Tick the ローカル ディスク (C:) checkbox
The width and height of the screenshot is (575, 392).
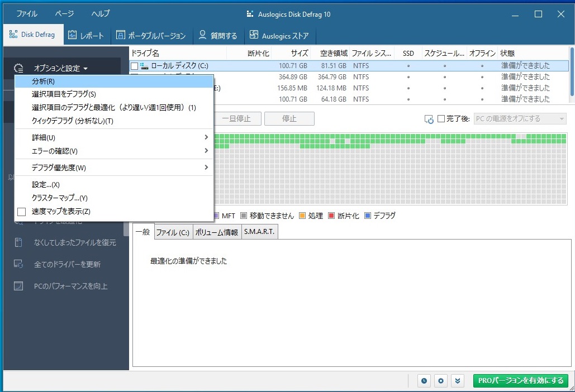(135, 66)
